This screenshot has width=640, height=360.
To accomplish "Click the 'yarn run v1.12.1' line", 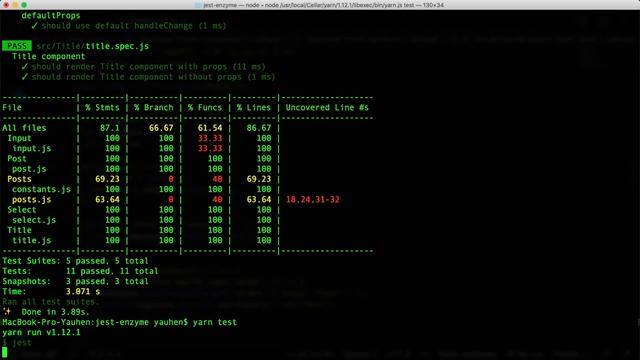I will click(x=41, y=332).
